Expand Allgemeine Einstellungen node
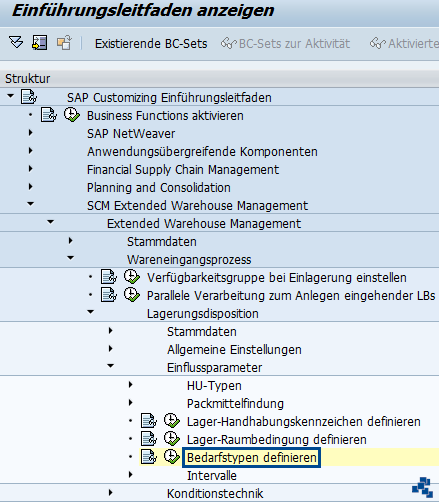This screenshot has height=502, width=439. pos(111,349)
